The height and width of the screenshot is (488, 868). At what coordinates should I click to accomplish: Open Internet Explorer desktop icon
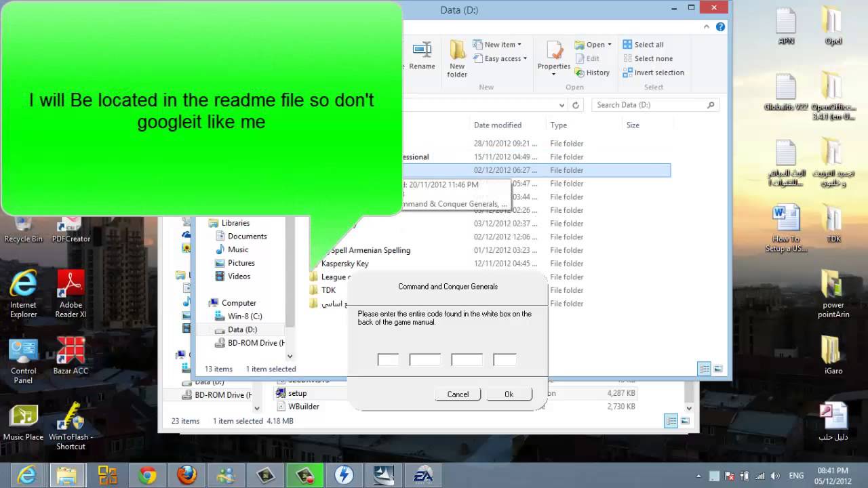(x=23, y=294)
